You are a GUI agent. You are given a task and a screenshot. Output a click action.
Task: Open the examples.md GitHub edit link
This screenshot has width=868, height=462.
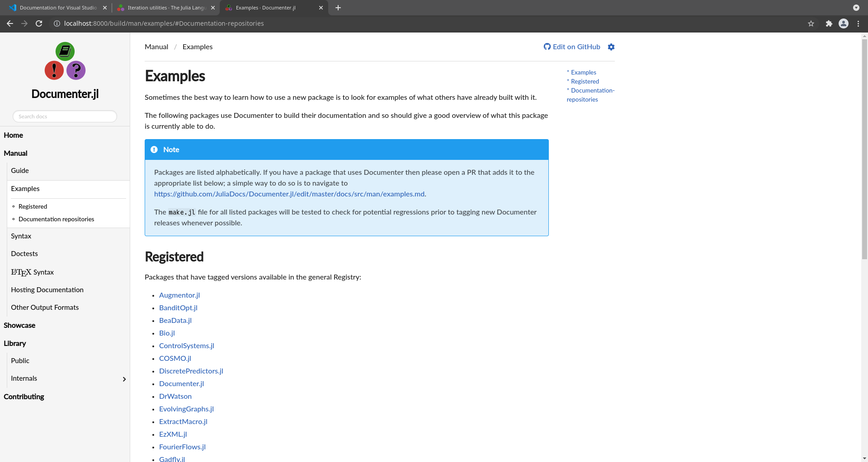click(289, 194)
